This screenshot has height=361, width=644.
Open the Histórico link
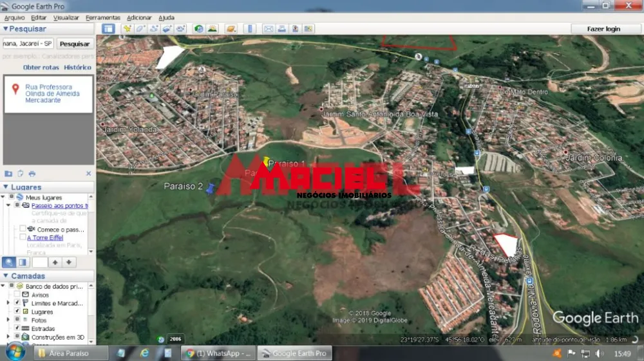click(x=77, y=67)
